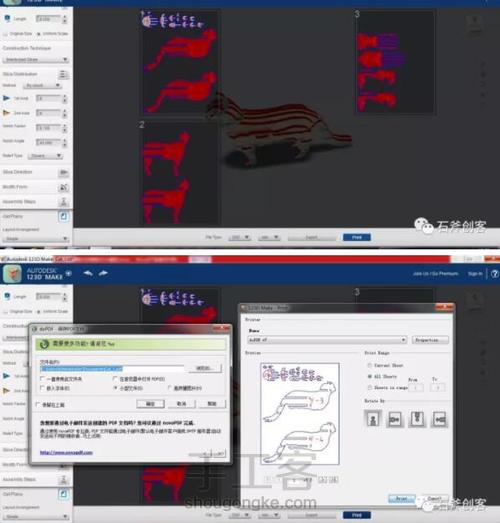Image resolution: width=500 pixels, height=523 pixels.
Task: Open Construction Technique dropdown in upper screenshot
Action: click(x=36, y=59)
